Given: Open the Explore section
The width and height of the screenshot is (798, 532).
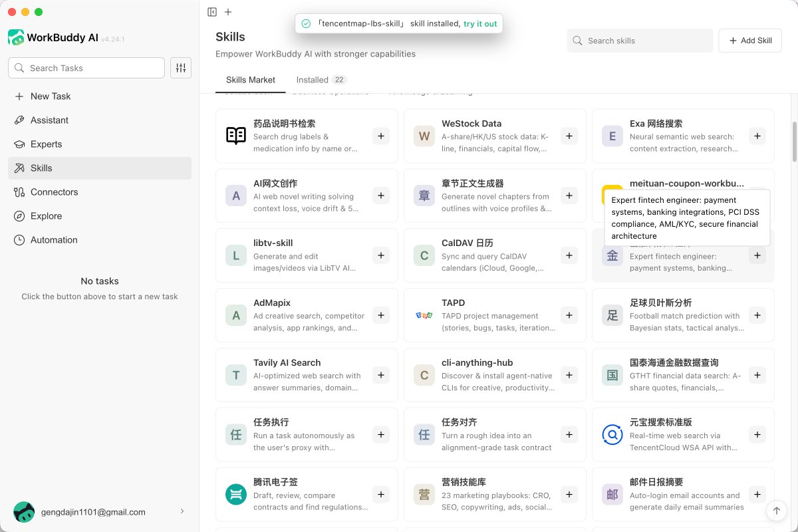Looking at the screenshot, I should click(x=100, y=216).
